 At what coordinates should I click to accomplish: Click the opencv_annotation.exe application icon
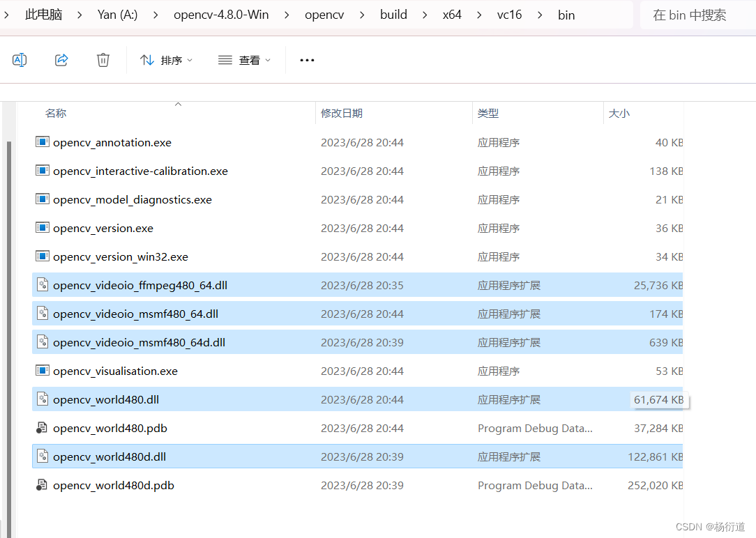point(43,142)
